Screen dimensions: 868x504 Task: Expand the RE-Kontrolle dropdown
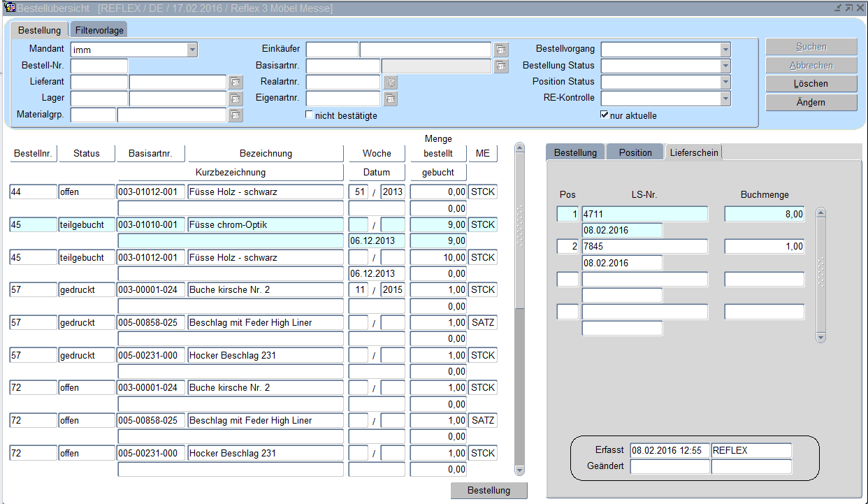(725, 99)
